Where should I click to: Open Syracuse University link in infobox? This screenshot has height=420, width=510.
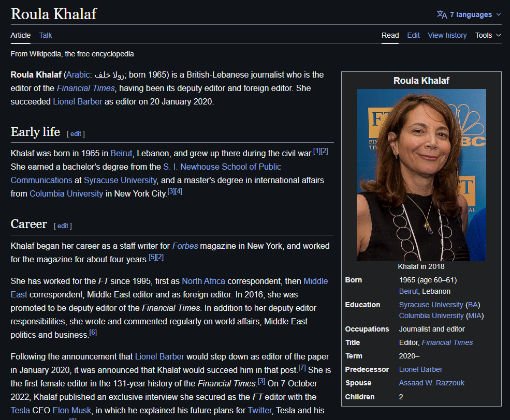click(x=431, y=305)
